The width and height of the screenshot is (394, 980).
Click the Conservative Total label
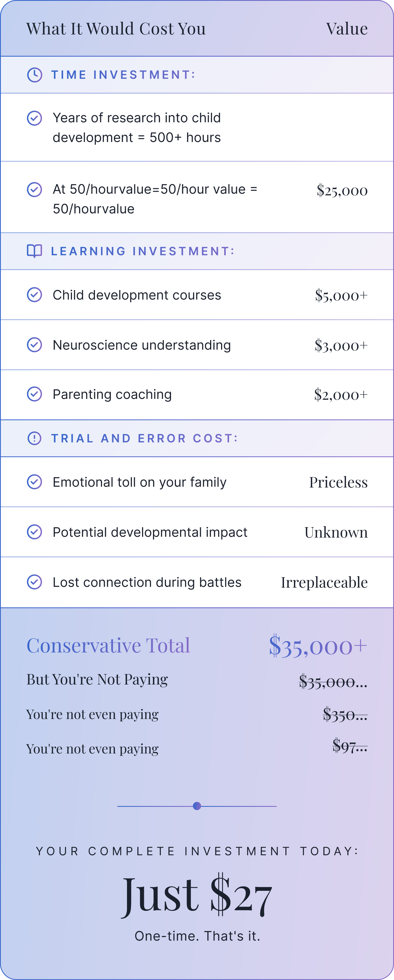[108, 646]
